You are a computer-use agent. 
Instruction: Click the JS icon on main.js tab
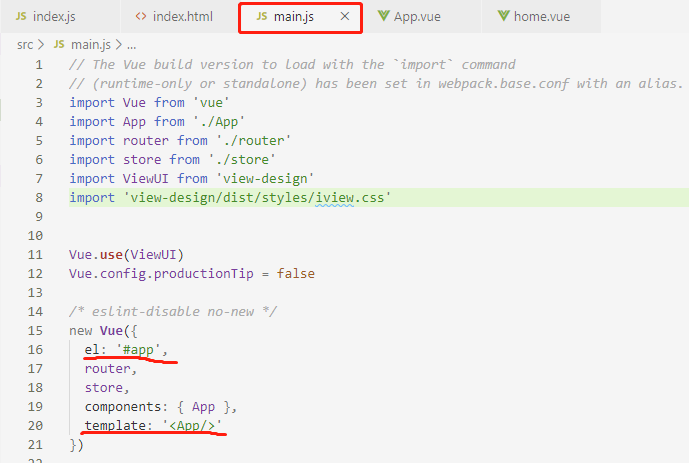pos(262,16)
